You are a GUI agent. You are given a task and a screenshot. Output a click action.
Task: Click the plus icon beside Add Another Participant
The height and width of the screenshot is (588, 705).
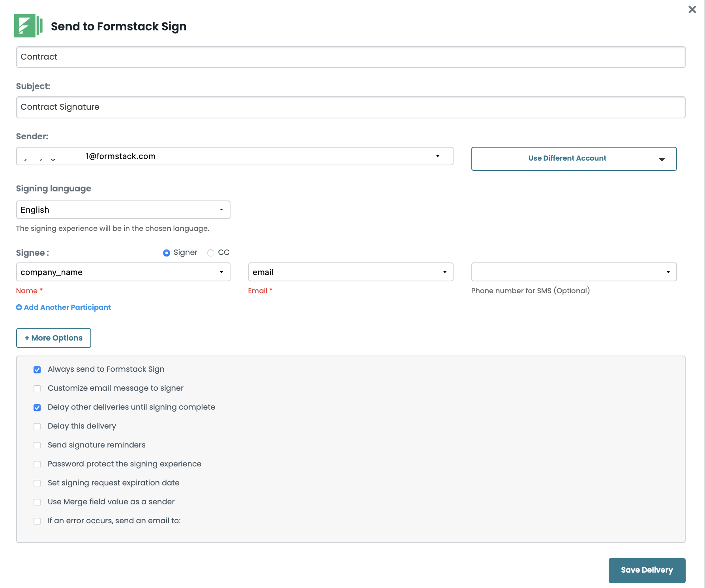(x=19, y=307)
